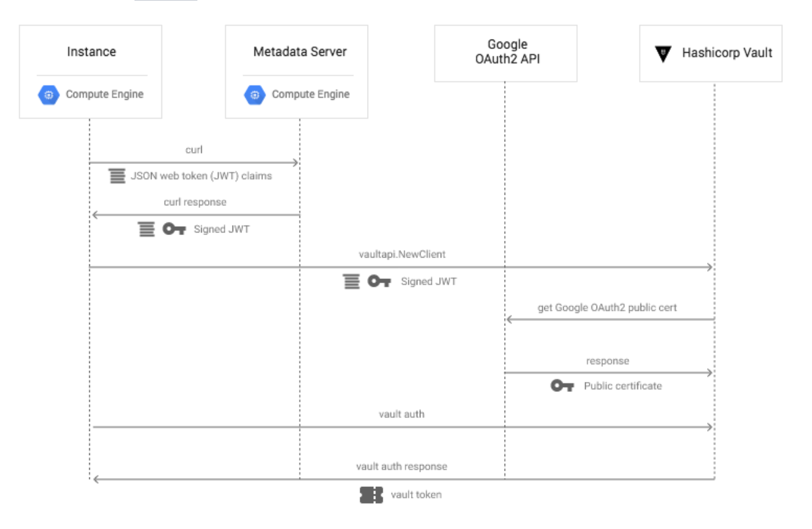This screenshot has width=812, height=529.
Task: Click the Compute Engine icon under Metadata Server
Action: click(255, 95)
